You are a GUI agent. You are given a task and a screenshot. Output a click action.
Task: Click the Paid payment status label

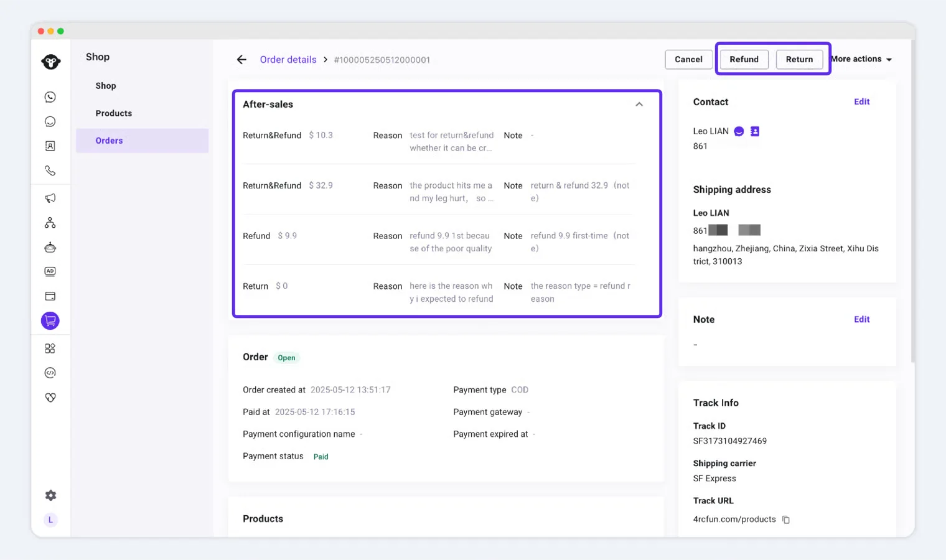tap(321, 457)
